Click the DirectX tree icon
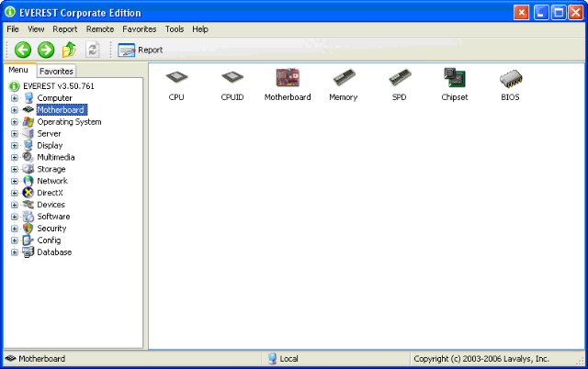Image resolution: width=588 pixels, height=369 pixels. point(28,193)
